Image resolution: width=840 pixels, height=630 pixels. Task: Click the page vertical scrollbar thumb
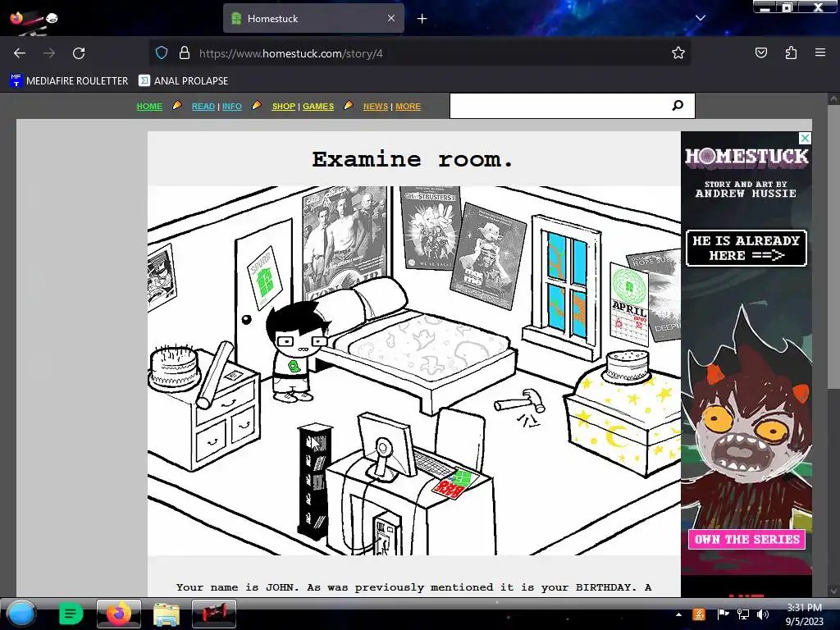(833, 246)
